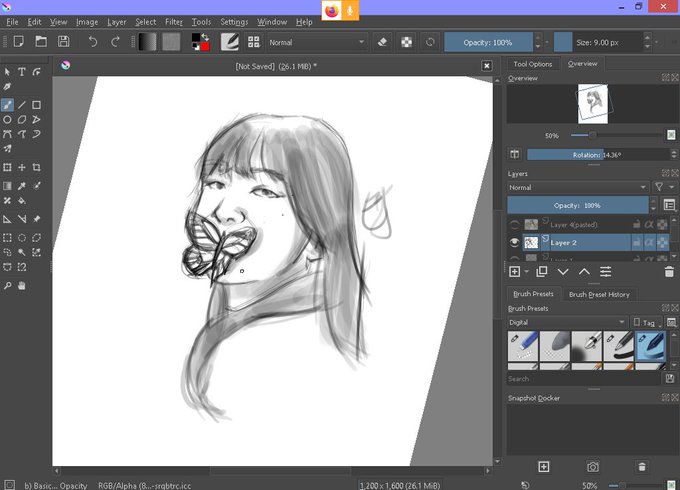Select the Rectangle tool
This screenshot has height=490, width=680.
click(x=36, y=105)
